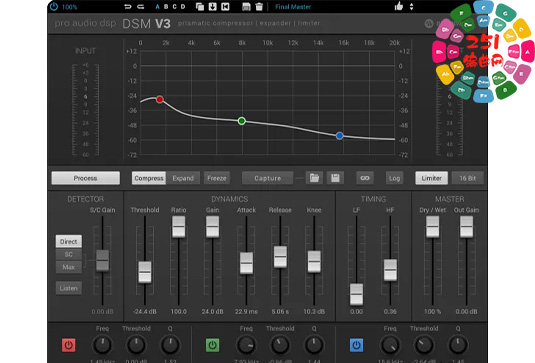This screenshot has width=535, height=363.
Task: Save capture with floppy disk icon
Action: (x=335, y=178)
